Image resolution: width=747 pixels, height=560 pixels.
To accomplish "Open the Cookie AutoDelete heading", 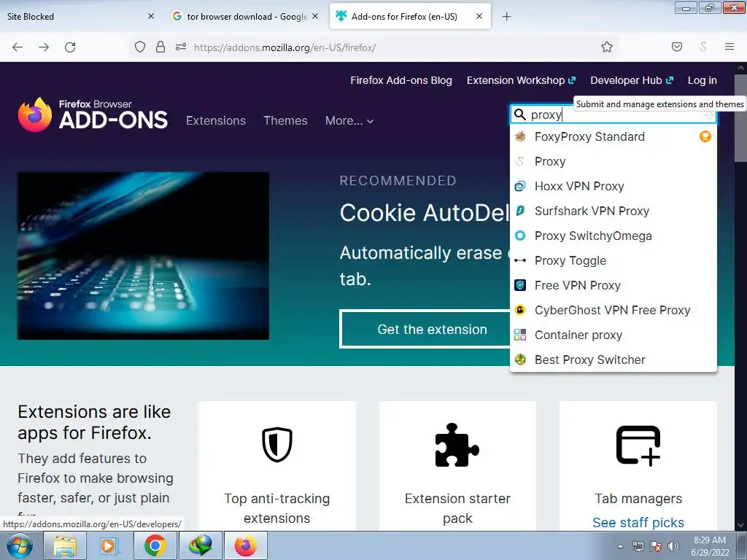I will coord(425,212).
